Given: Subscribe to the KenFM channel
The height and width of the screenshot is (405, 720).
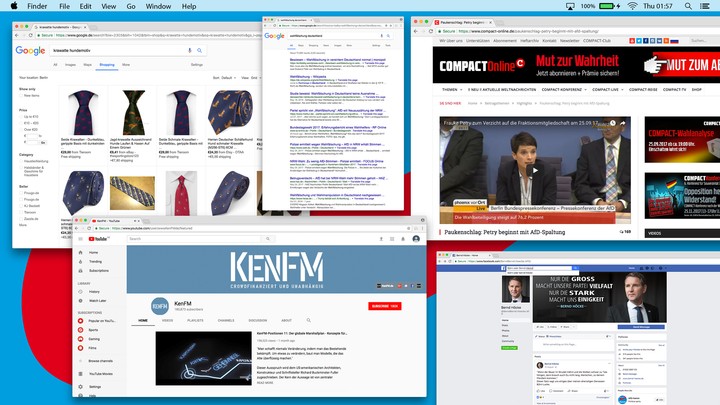Looking at the screenshot, I should 385,306.
